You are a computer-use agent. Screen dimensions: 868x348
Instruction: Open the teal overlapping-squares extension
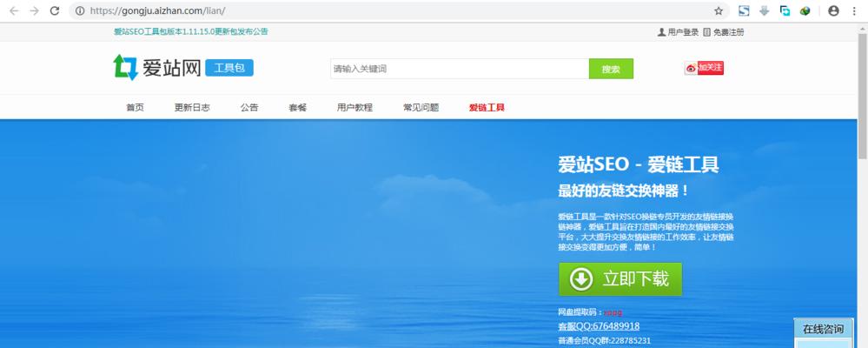(x=785, y=10)
